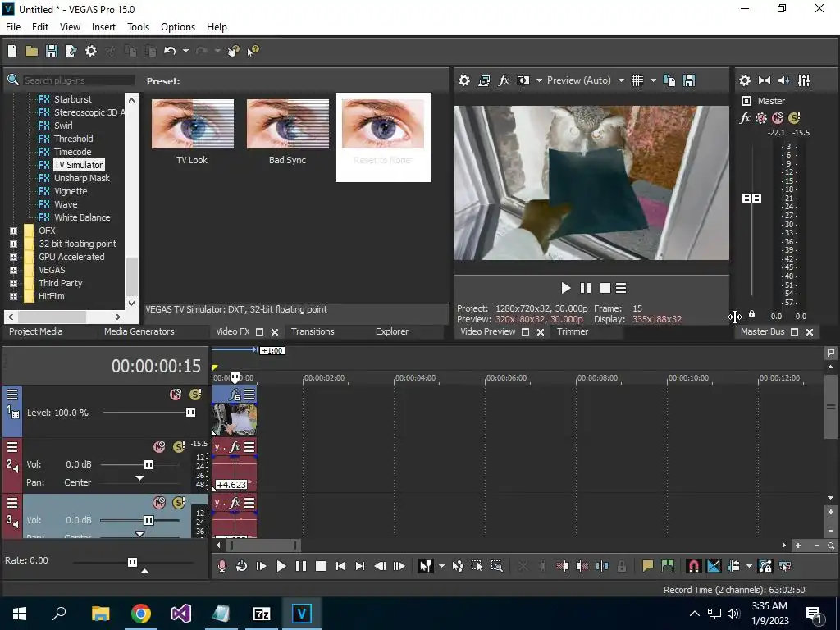This screenshot has height=630, width=840.
Task: Click the Rate slider handle
Action: [132, 562]
